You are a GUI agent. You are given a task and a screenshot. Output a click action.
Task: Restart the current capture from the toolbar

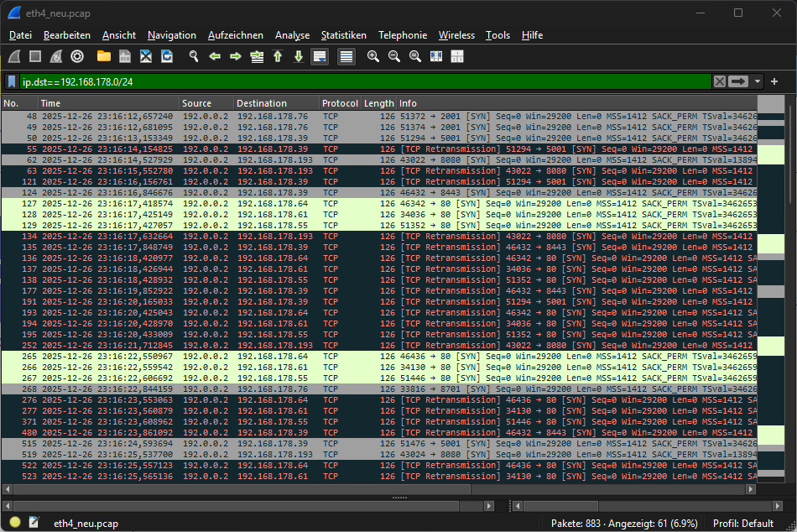tap(56, 56)
